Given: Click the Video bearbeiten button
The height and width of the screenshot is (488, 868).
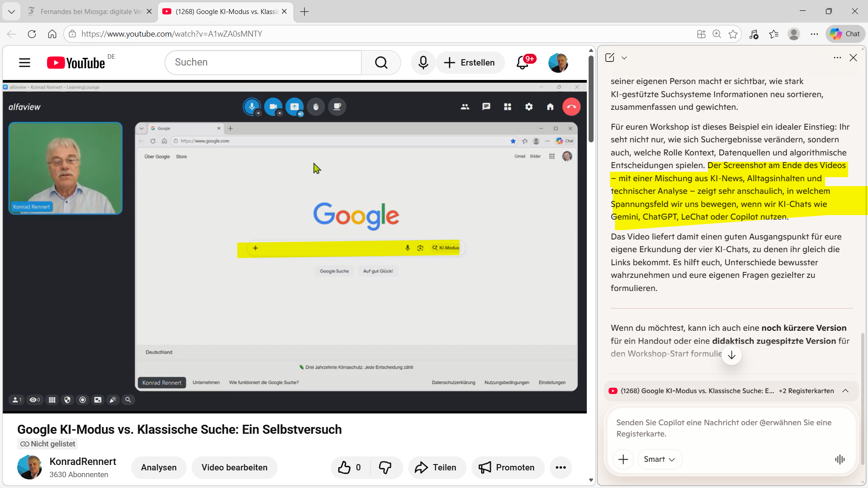Looking at the screenshot, I should click(x=234, y=468).
